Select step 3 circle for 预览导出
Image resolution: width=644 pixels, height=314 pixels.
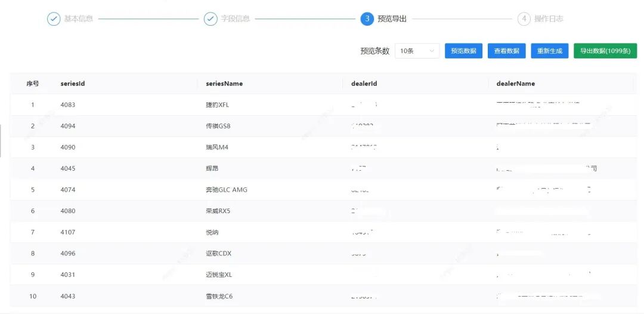click(x=367, y=19)
